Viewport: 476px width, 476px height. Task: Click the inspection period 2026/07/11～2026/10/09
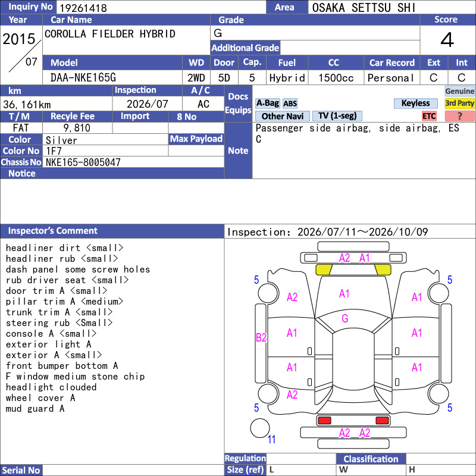coord(362,232)
